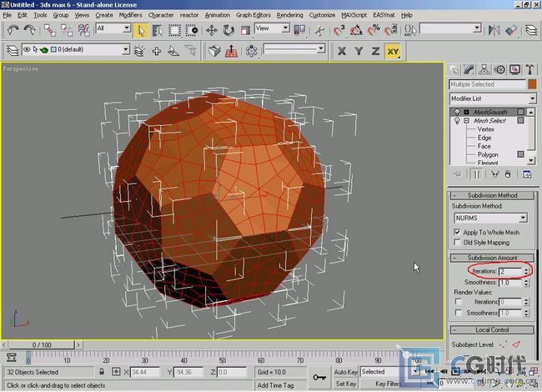The height and width of the screenshot is (392, 542).
Task: Open the Modifier List dropdown
Action: pyautogui.click(x=493, y=98)
